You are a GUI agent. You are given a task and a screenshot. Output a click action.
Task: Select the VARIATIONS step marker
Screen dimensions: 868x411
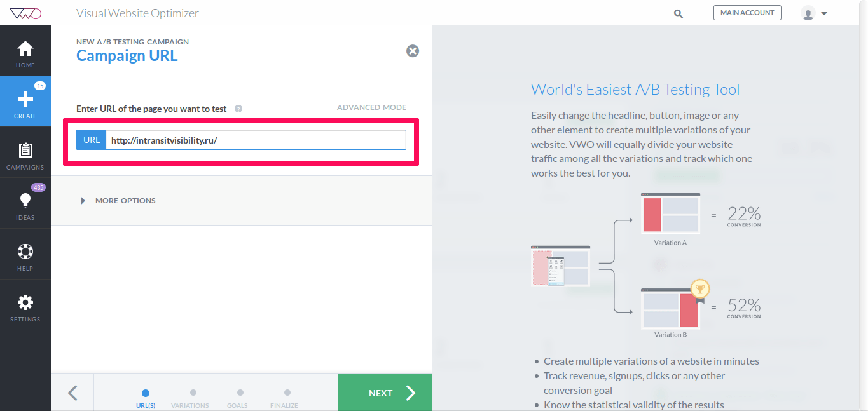193,393
